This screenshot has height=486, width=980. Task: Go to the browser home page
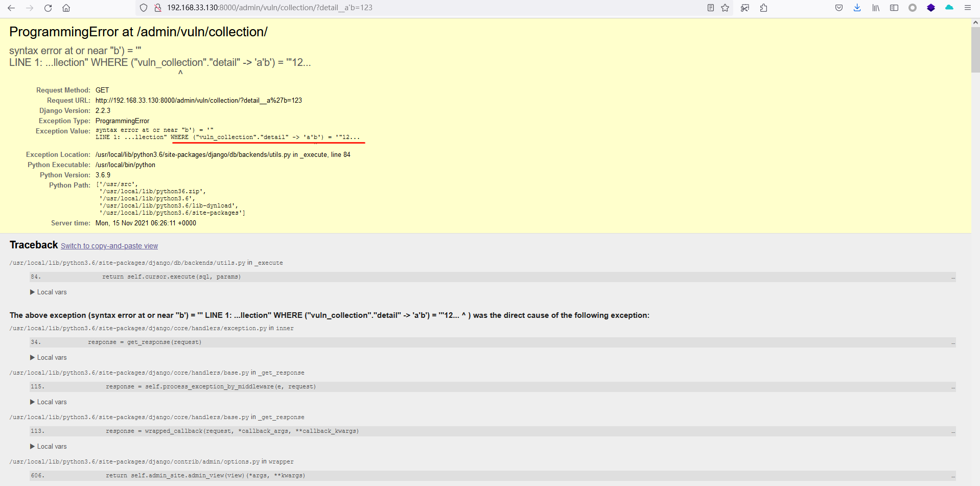click(66, 8)
